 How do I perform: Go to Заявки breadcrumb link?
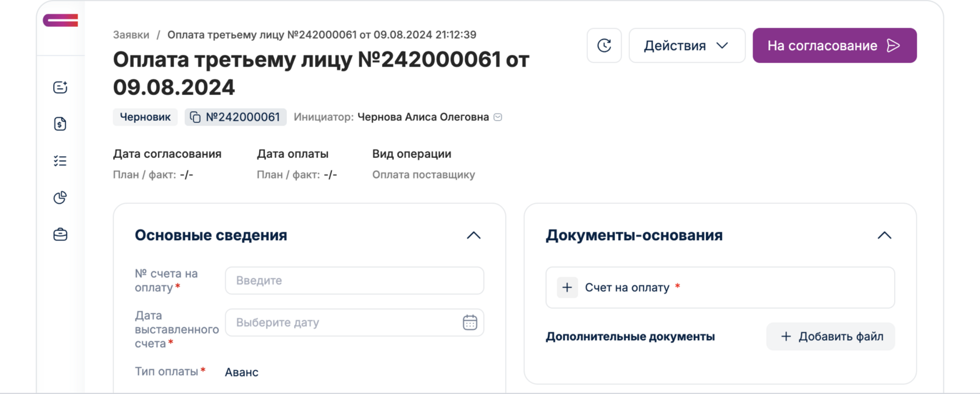[131, 35]
